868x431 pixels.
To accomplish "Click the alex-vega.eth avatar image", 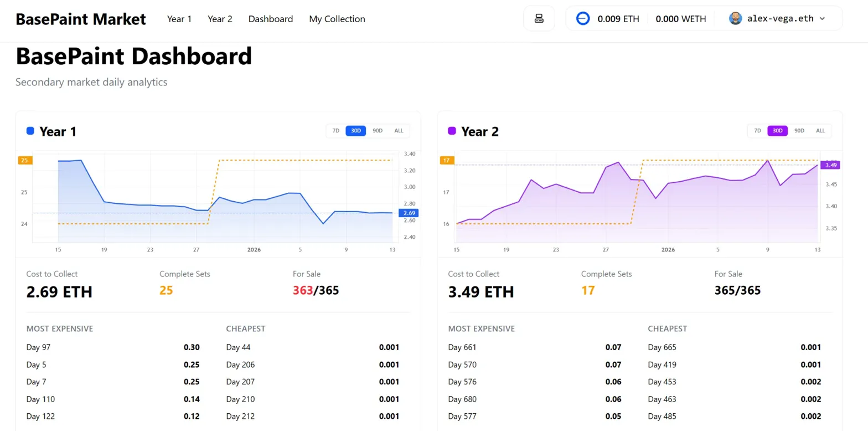I will click(x=736, y=18).
